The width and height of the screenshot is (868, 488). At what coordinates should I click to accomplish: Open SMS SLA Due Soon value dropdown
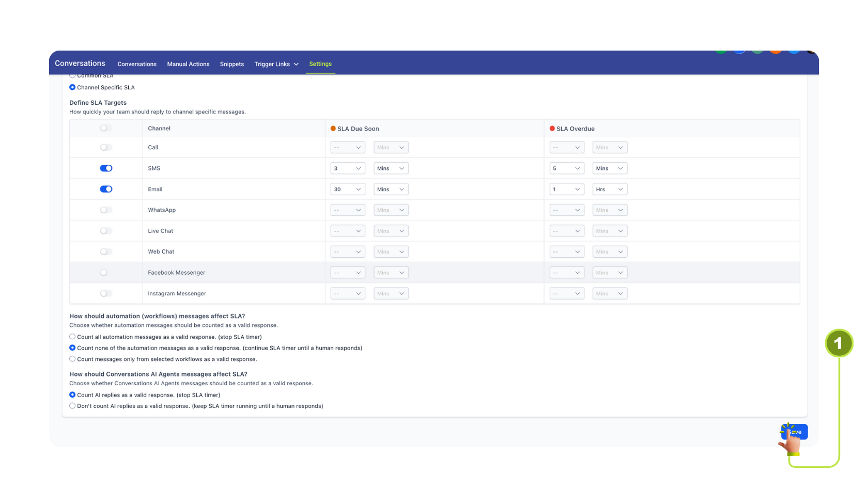(347, 168)
